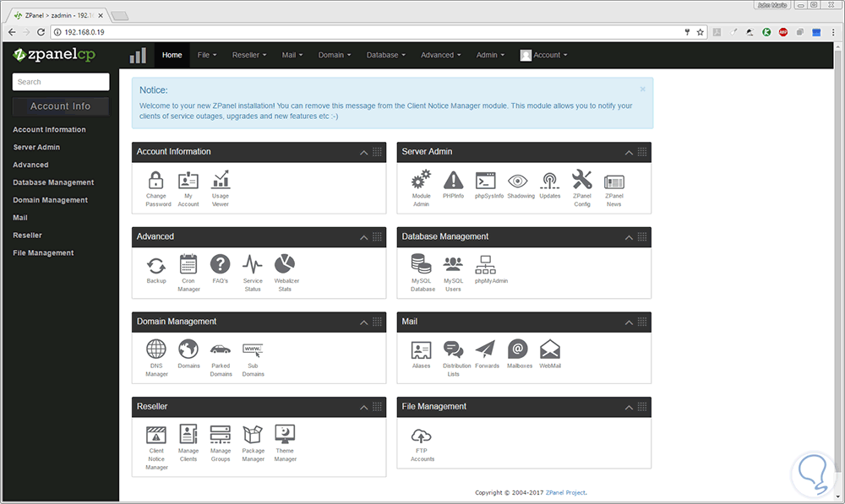The height and width of the screenshot is (504, 845).
Task: Reload the page in browser
Action: click(x=41, y=32)
